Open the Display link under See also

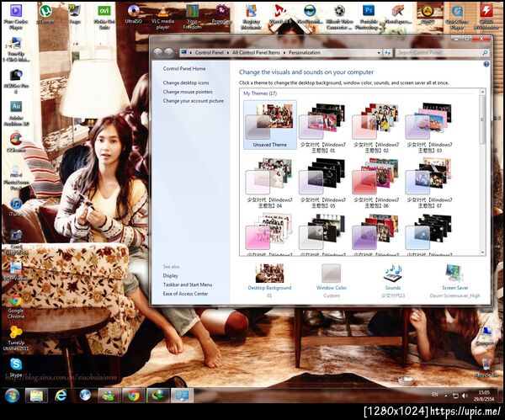tap(170, 276)
